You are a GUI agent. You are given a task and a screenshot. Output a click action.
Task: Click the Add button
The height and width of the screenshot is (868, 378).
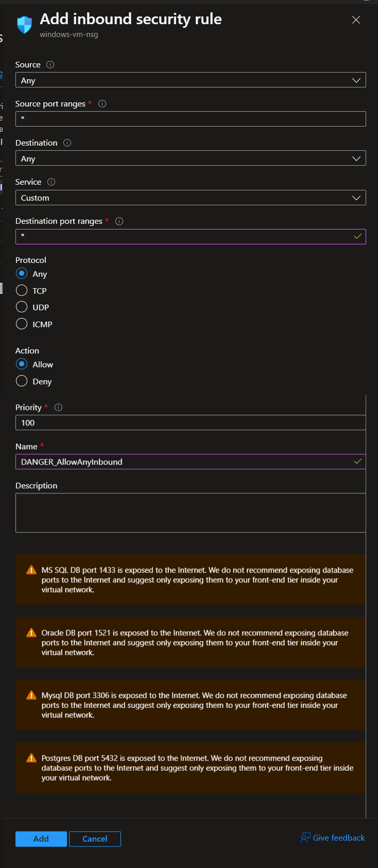(41, 839)
